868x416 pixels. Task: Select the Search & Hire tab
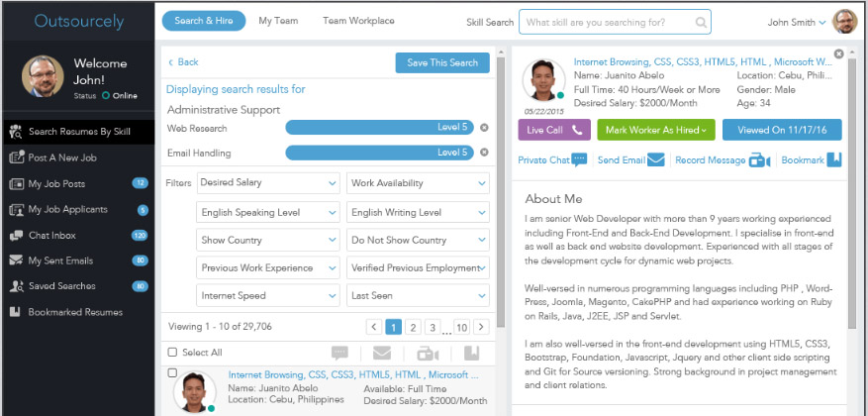pos(204,21)
